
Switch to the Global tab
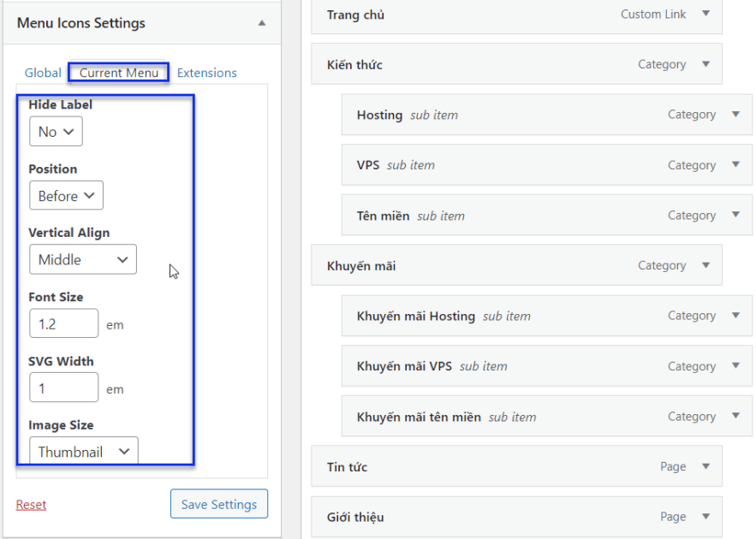click(x=42, y=73)
